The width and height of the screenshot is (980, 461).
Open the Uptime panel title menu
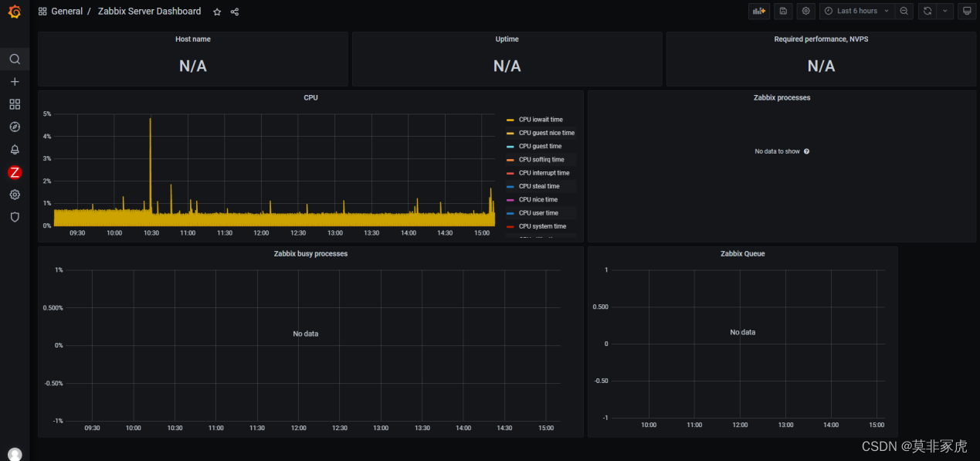click(507, 39)
